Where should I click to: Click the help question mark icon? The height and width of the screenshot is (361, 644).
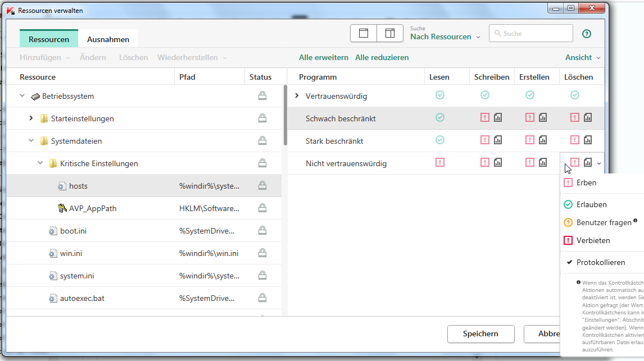[x=587, y=34]
